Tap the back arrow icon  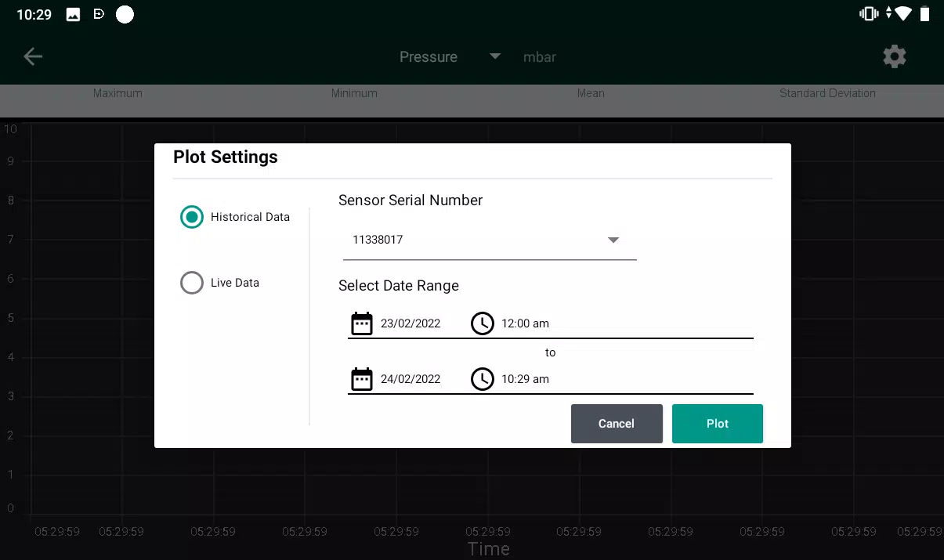[33, 56]
